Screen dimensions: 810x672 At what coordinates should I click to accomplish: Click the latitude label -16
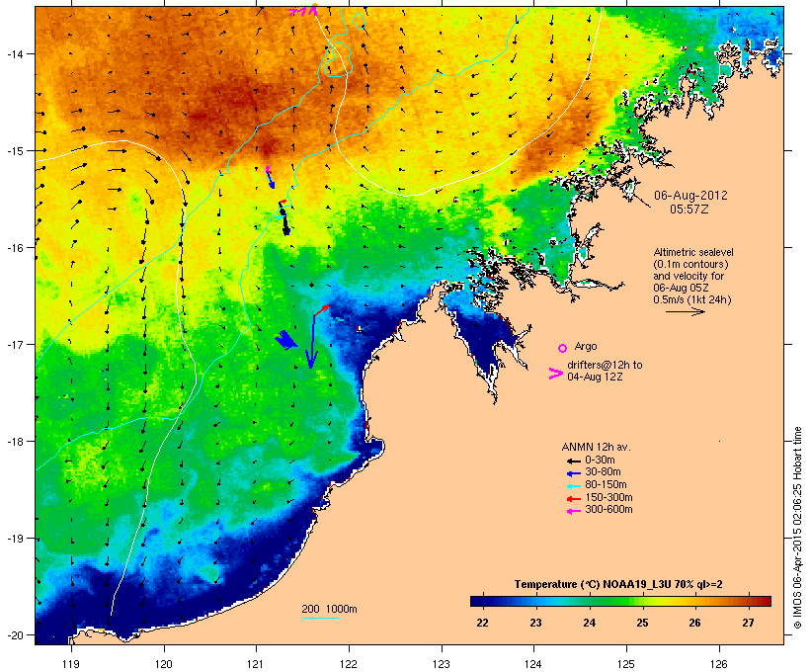tap(14, 248)
